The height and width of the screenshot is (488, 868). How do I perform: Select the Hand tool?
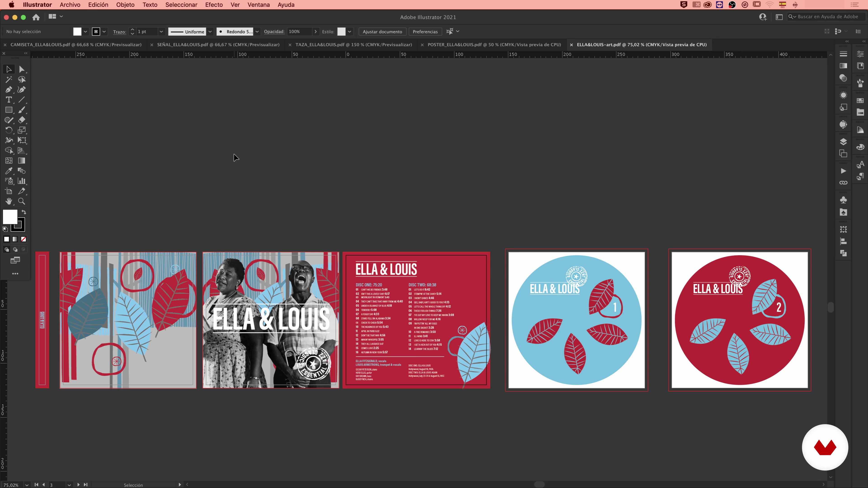[9, 201]
